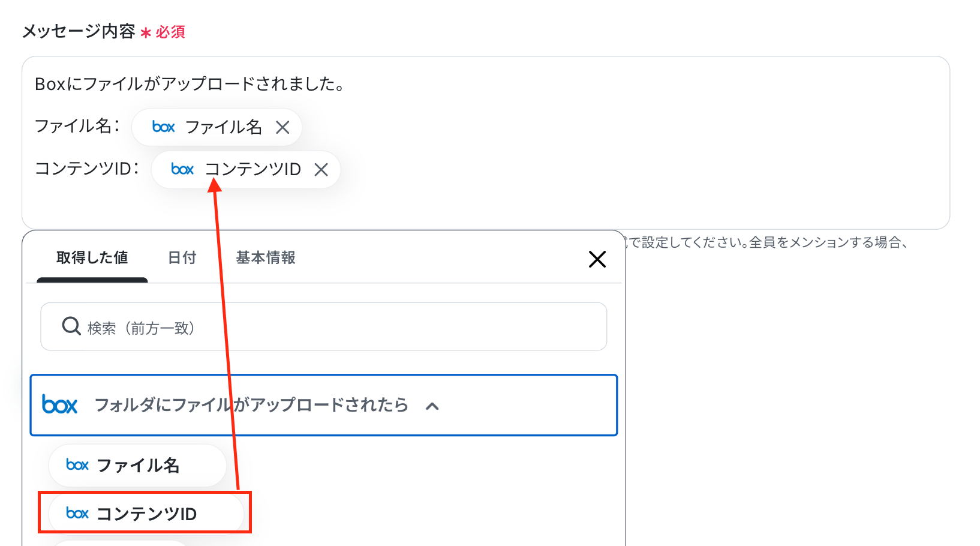Click the box icon in the message's コンテンツID chip
Screen dimensions: 980x546
click(182, 169)
